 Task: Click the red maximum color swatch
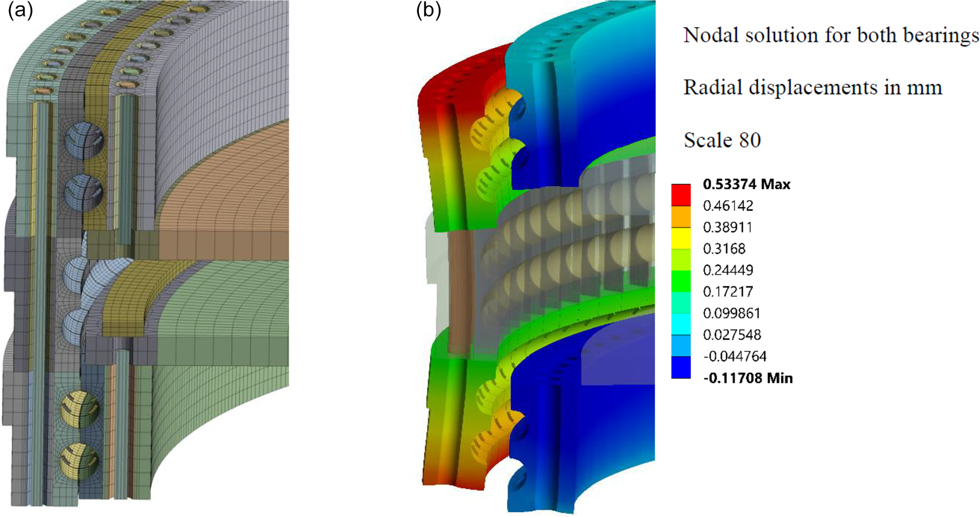(x=681, y=194)
